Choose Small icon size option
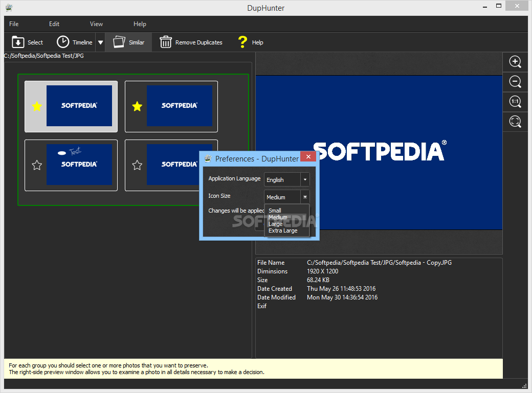Viewport: 532px width, 393px height. click(275, 211)
